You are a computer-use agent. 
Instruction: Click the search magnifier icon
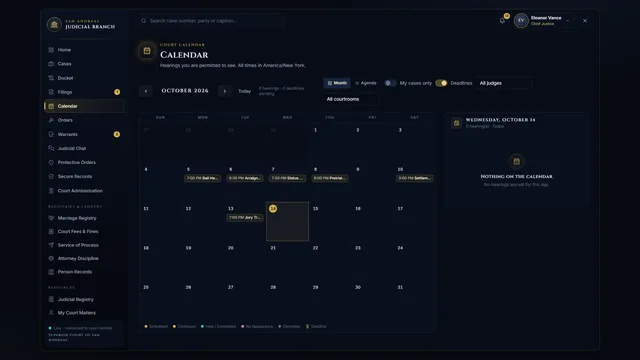tap(144, 20)
